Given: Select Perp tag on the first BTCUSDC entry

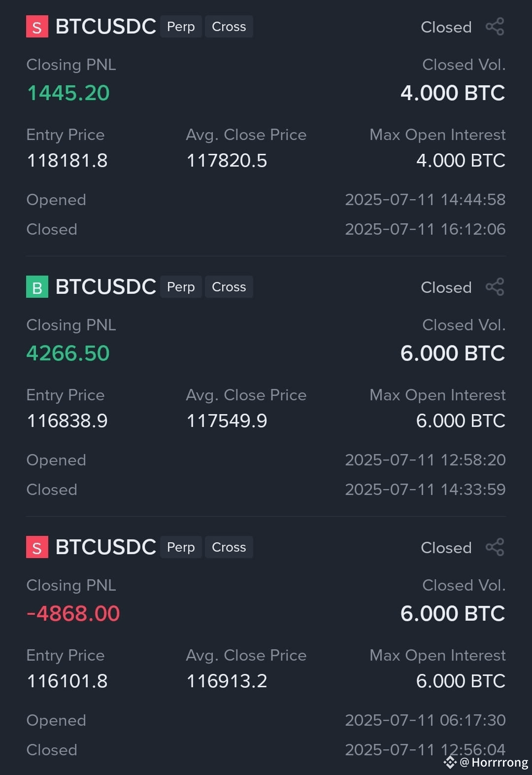Looking at the screenshot, I should pos(181,27).
